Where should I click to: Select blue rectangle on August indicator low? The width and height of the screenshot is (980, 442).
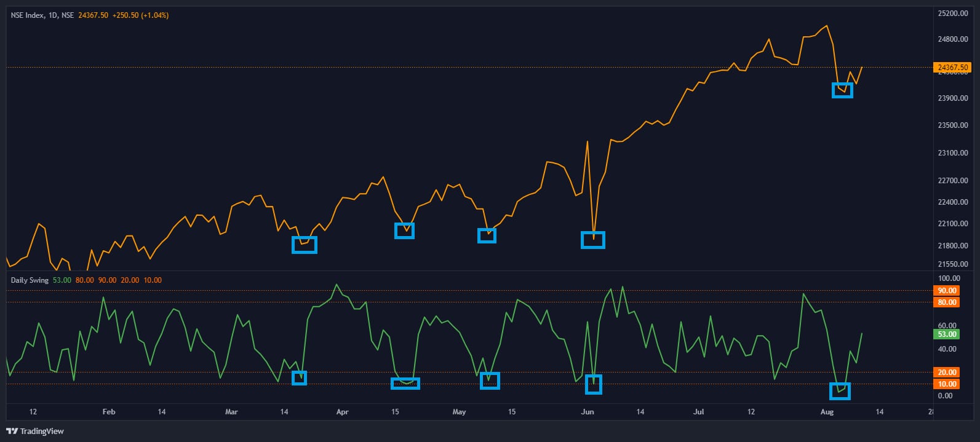tap(840, 391)
